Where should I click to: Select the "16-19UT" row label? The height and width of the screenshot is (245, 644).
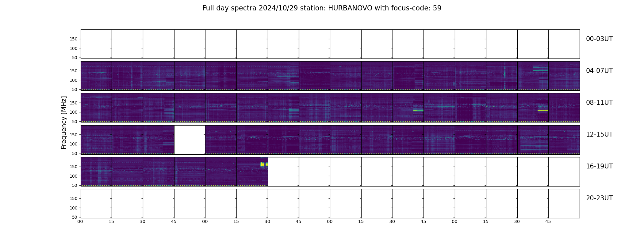(x=599, y=166)
